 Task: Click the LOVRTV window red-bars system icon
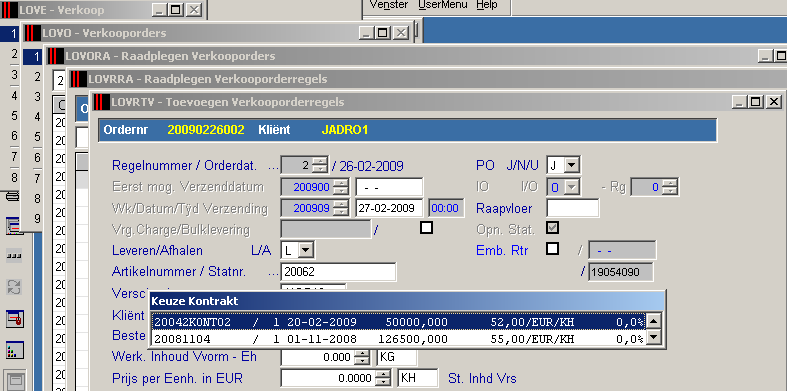[x=102, y=102]
